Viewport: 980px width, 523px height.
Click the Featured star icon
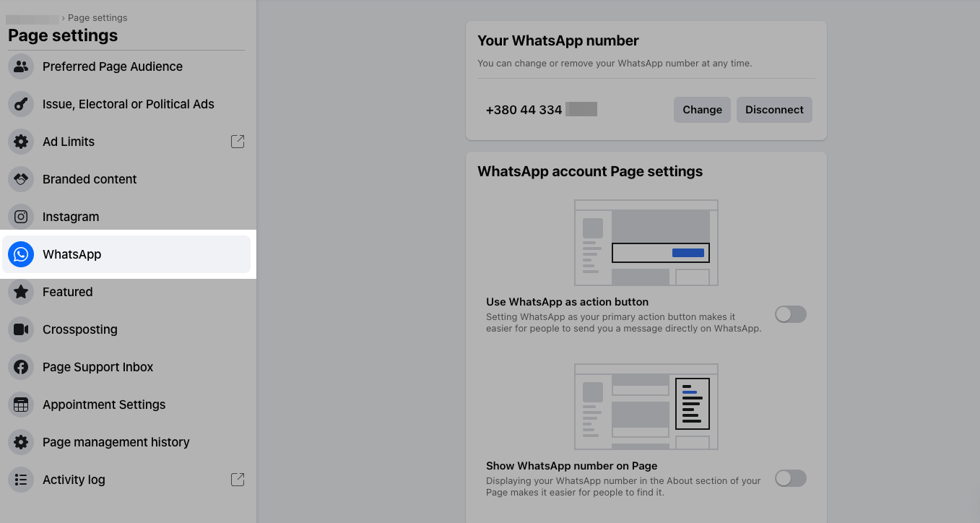[x=21, y=292]
